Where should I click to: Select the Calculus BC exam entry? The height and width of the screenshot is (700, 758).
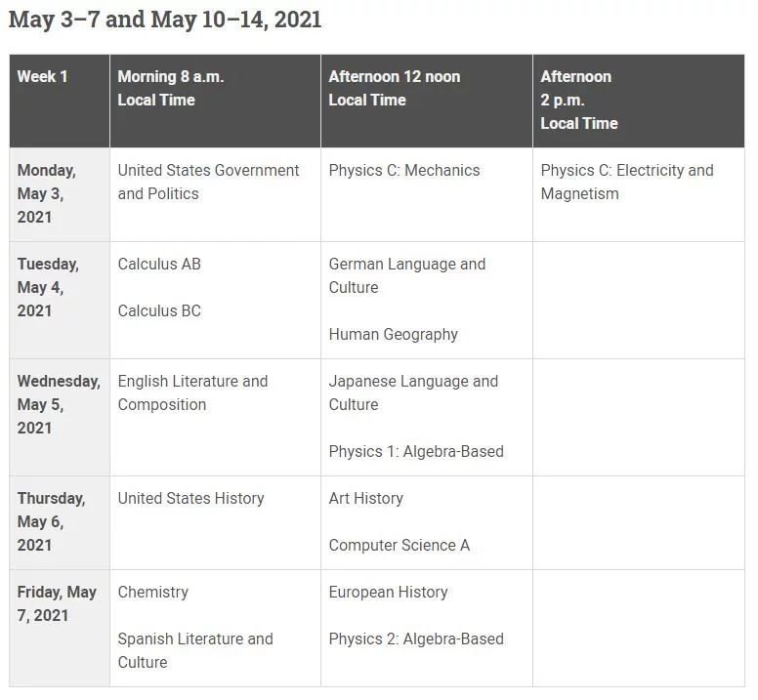[x=159, y=311]
